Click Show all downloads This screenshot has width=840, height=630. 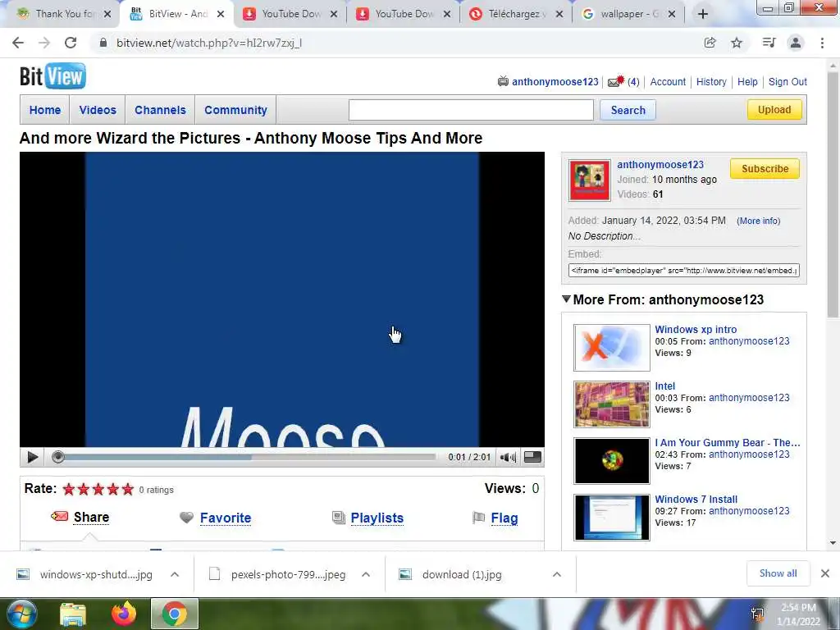point(778,573)
